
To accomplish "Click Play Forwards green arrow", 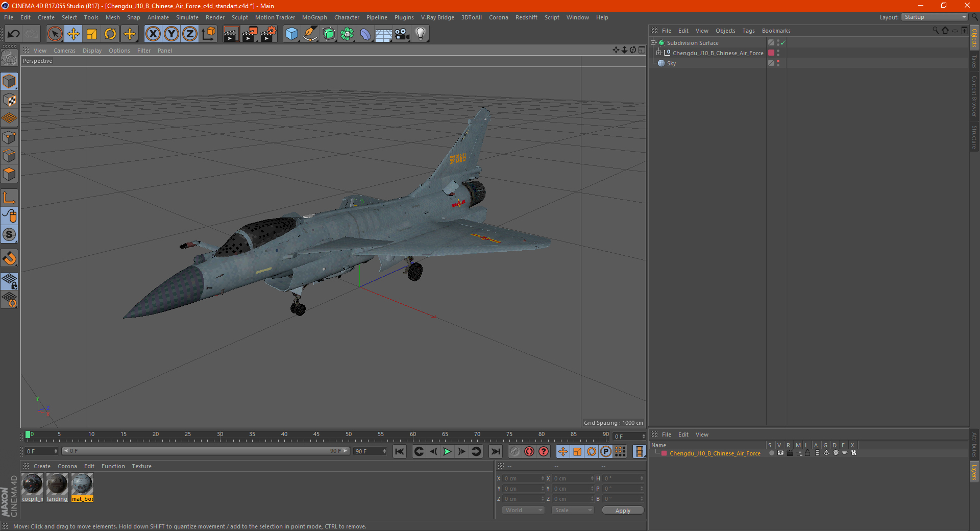I will 447,451.
